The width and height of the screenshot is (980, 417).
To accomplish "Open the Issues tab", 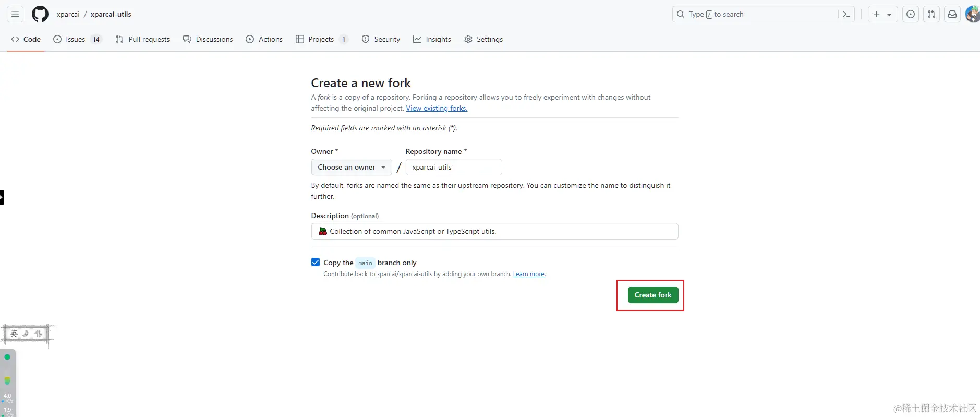I will (77, 39).
